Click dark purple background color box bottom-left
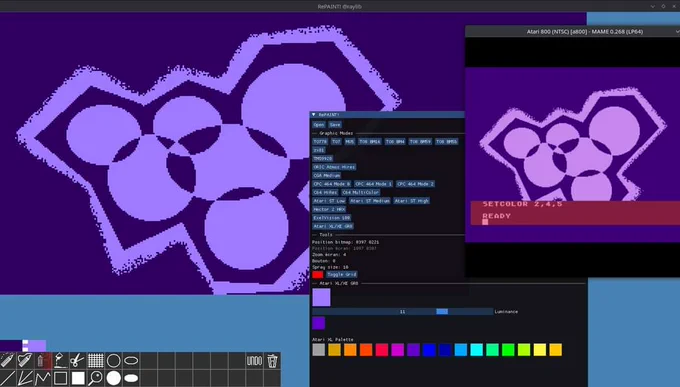The width and height of the screenshot is (680, 387). click(11, 345)
